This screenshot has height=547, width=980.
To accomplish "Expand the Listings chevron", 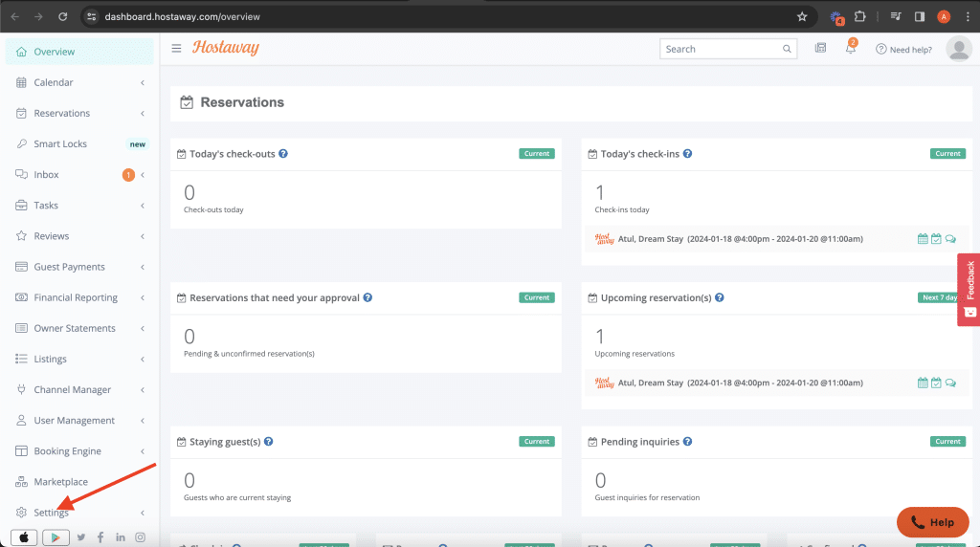I will 143,359.
